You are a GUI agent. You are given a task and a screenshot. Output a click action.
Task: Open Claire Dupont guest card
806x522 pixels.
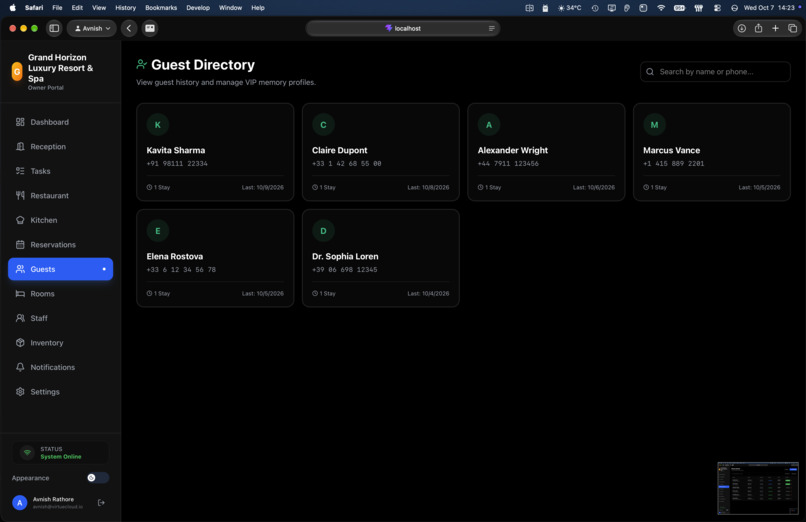(x=381, y=152)
